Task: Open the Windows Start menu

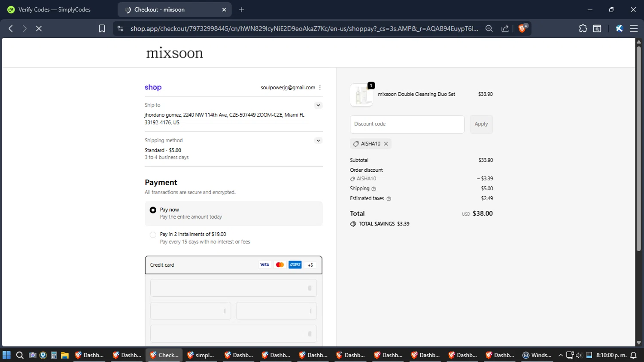Action: (x=6, y=355)
